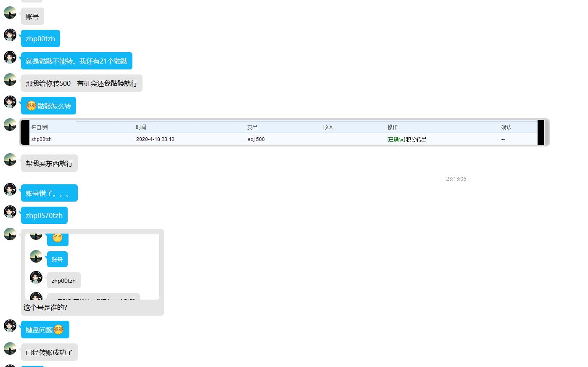
Task: Click the emoji after "键盘问题" text
Action: 58,330
